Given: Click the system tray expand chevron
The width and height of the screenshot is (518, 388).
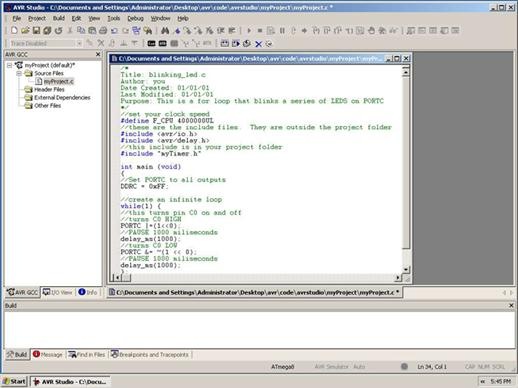Looking at the screenshot, I should (x=483, y=381).
